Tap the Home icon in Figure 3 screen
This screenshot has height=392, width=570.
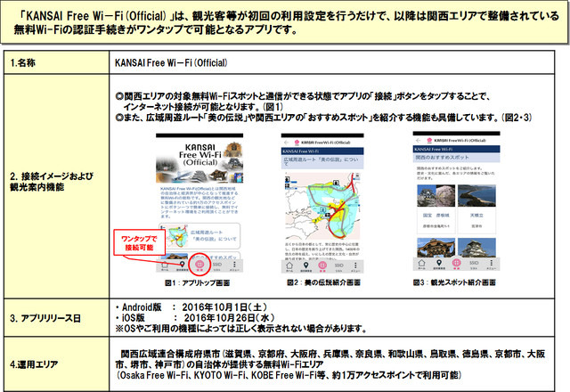pos(421,264)
